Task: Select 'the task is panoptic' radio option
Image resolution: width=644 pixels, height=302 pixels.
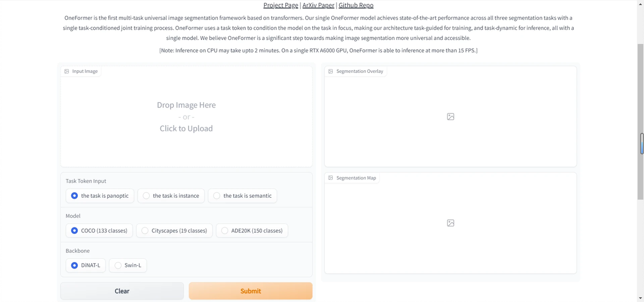Action: point(75,196)
